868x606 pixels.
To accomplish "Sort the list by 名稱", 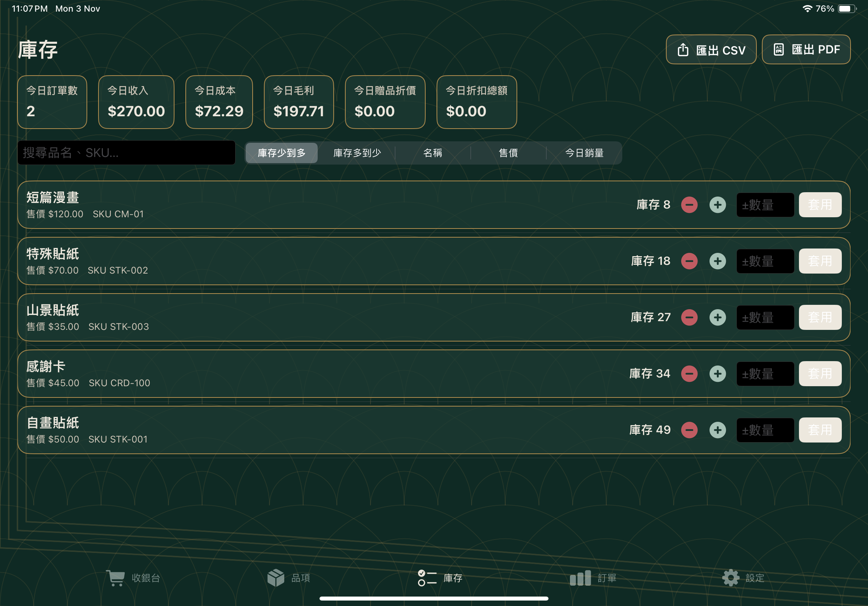I will (433, 153).
